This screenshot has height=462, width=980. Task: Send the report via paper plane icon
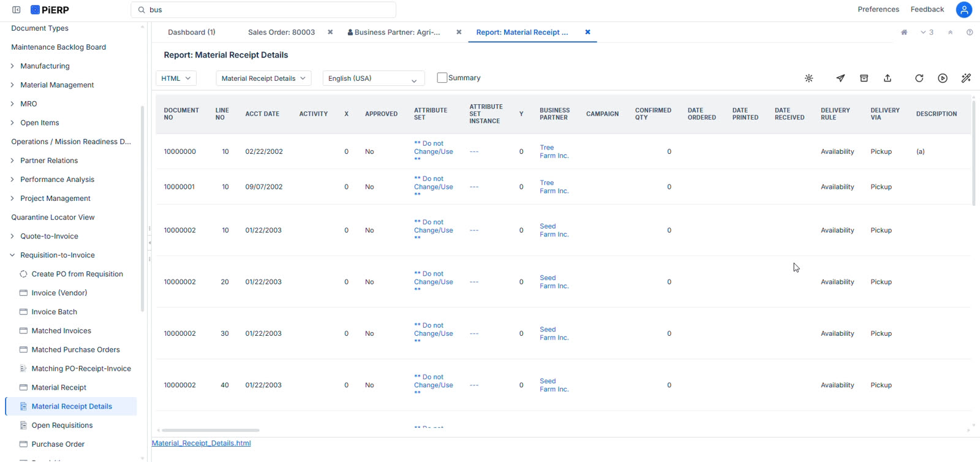click(840, 78)
